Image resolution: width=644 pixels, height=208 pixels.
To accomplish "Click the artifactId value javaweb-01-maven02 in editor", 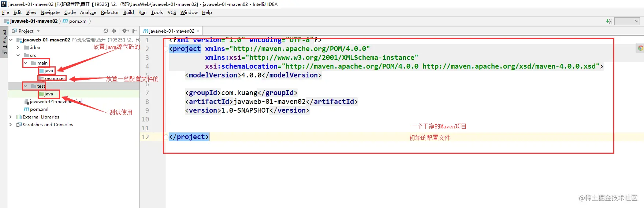I will coord(269,102).
